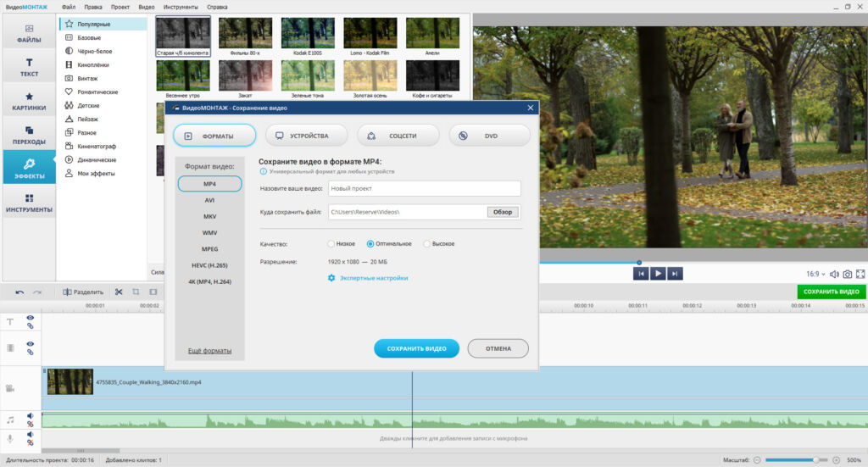The height and width of the screenshot is (467, 868).
Task: Toggle the link on the microphone track
Action: tap(30, 442)
